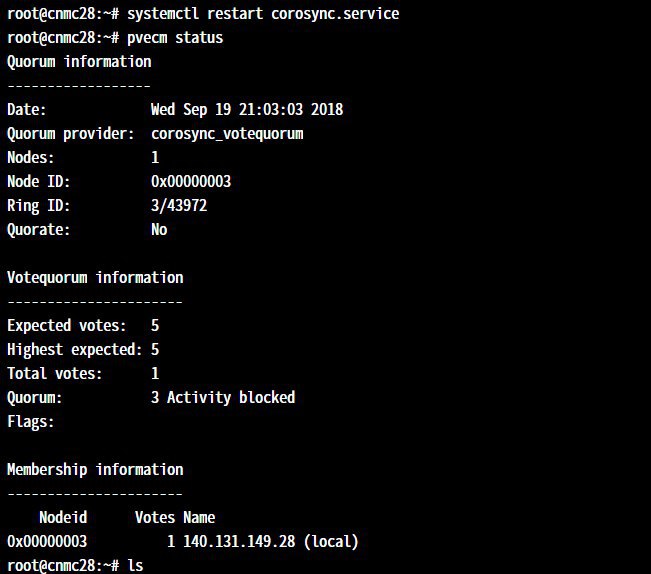The height and width of the screenshot is (574, 651).
Task: Click the Quorate value 'No'
Action: click(x=159, y=230)
